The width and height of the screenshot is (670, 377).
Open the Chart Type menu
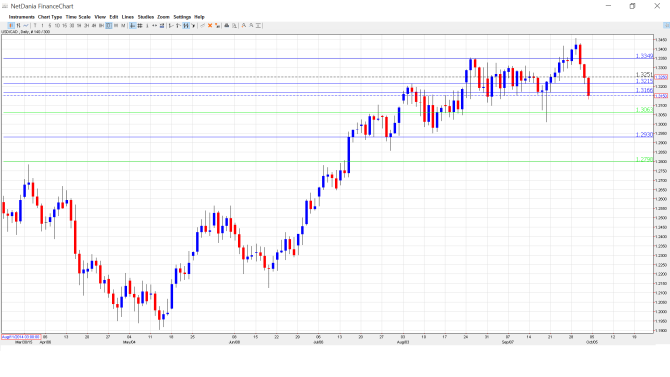click(x=50, y=17)
